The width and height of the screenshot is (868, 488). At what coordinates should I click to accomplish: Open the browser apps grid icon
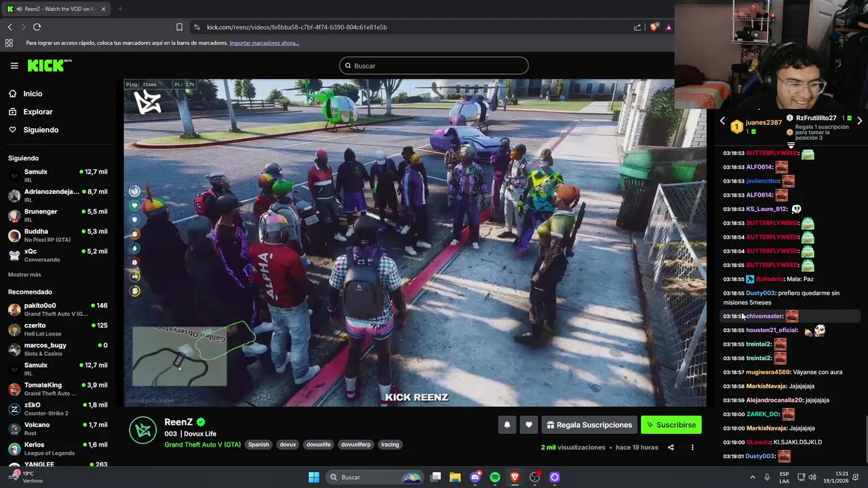point(9,43)
